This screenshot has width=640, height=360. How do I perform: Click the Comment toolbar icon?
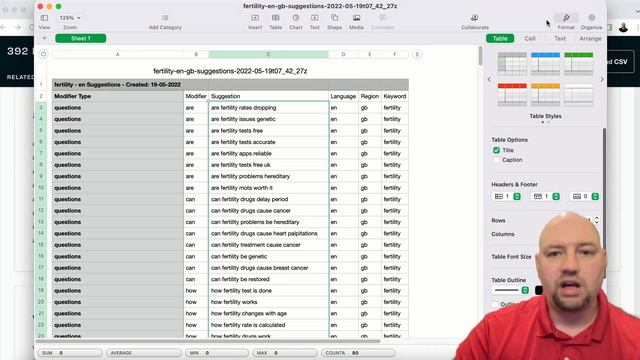click(382, 18)
